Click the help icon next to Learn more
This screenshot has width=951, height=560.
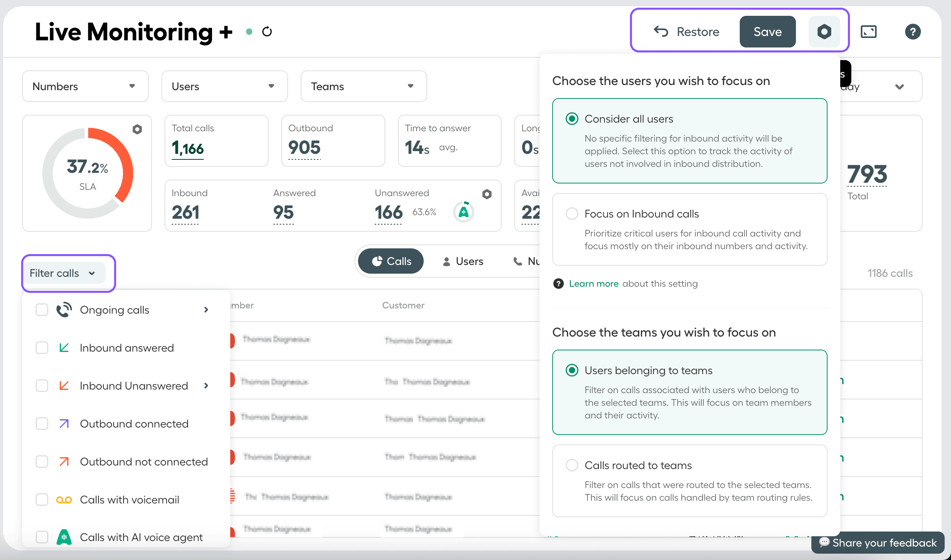click(x=558, y=284)
